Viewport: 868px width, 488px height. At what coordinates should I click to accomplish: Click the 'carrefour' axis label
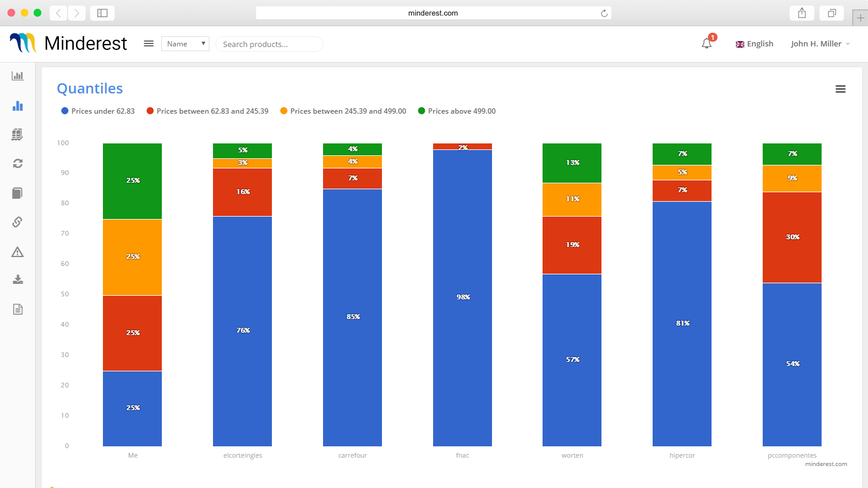[353, 455]
